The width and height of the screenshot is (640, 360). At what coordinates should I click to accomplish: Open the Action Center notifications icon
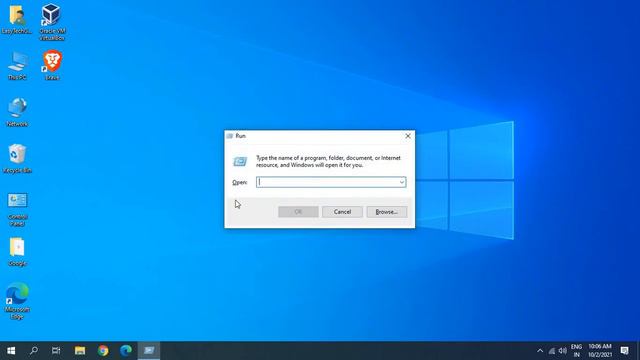pyautogui.click(x=624, y=351)
